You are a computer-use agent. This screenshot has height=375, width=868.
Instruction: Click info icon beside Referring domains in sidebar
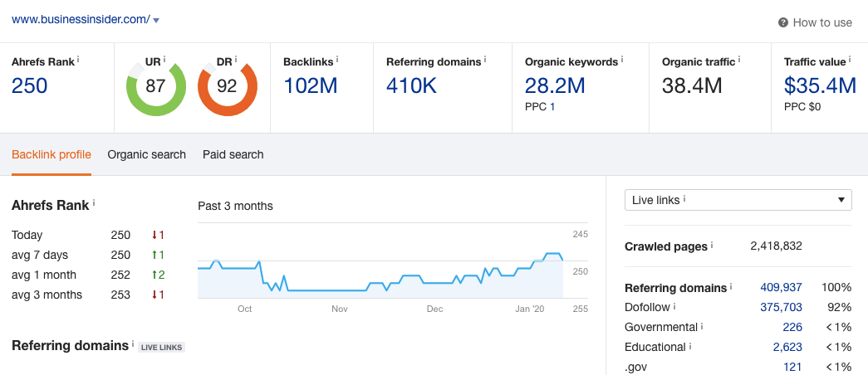tap(731, 285)
